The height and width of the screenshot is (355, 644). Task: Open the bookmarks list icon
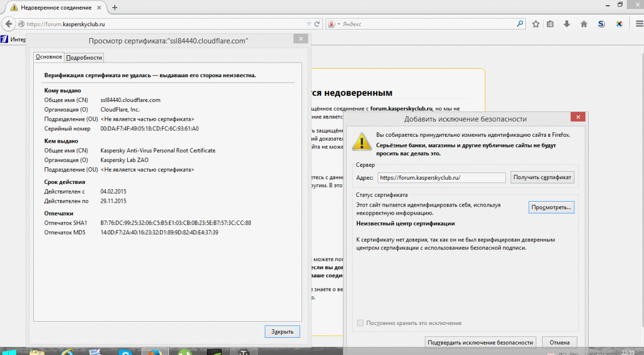tap(550, 24)
